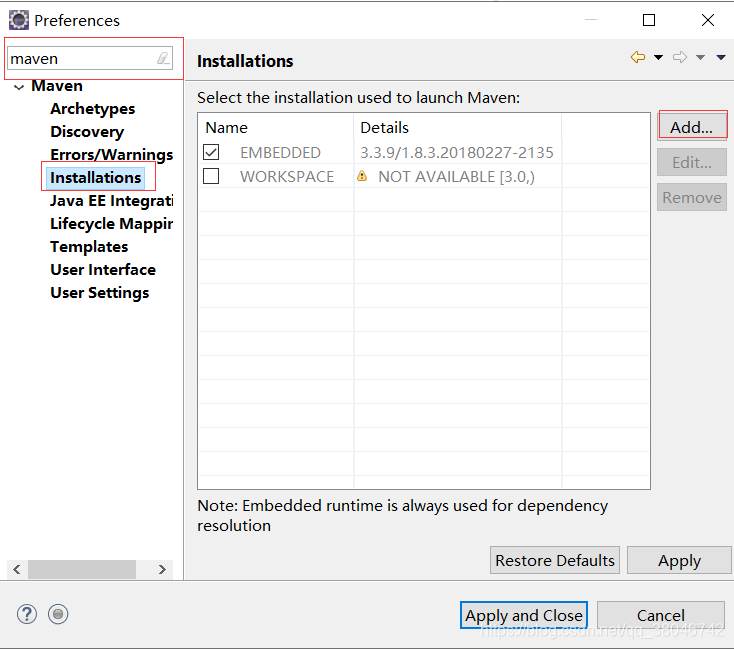Cancel the Preferences dialog
The image size is (734, 649).
click(x=661, y=615)
